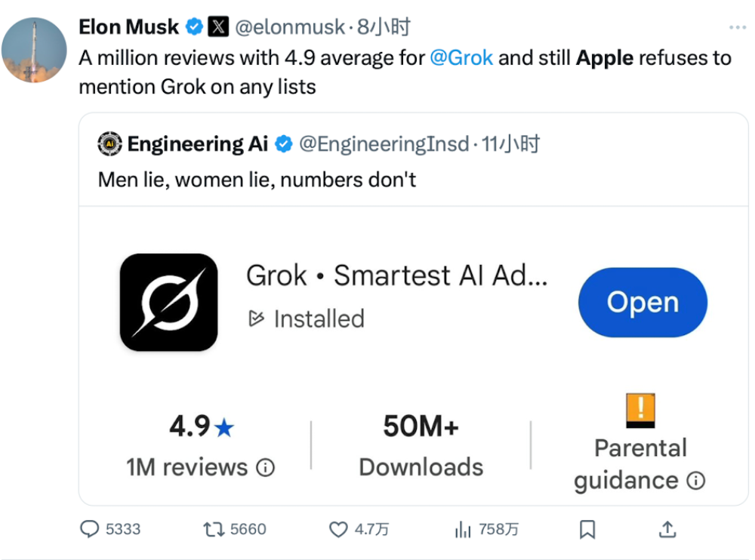Click the blue verified badge beside Elon Musk
Image resolution: width=755 pixels, height=560 pixels.
(x=195, y=26)
